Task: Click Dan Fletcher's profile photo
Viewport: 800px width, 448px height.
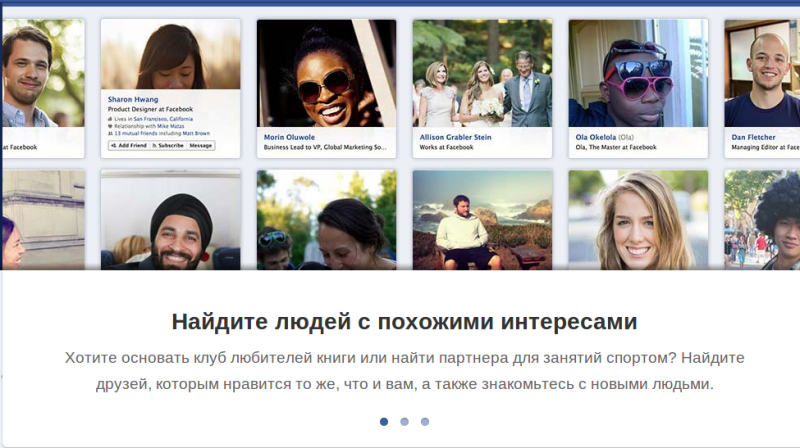Action: tap(762, 73)
